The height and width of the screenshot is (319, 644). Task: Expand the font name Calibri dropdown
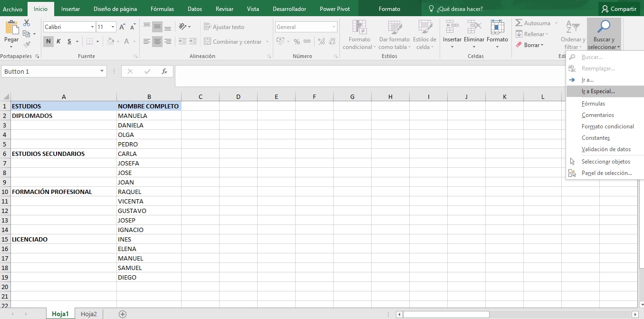pos(92,27)
